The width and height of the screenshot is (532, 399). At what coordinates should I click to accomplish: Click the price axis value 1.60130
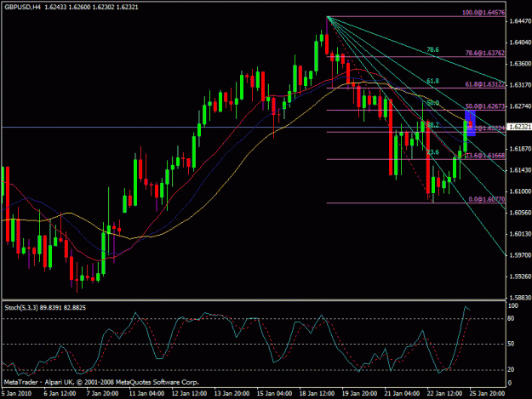(520, 234)
